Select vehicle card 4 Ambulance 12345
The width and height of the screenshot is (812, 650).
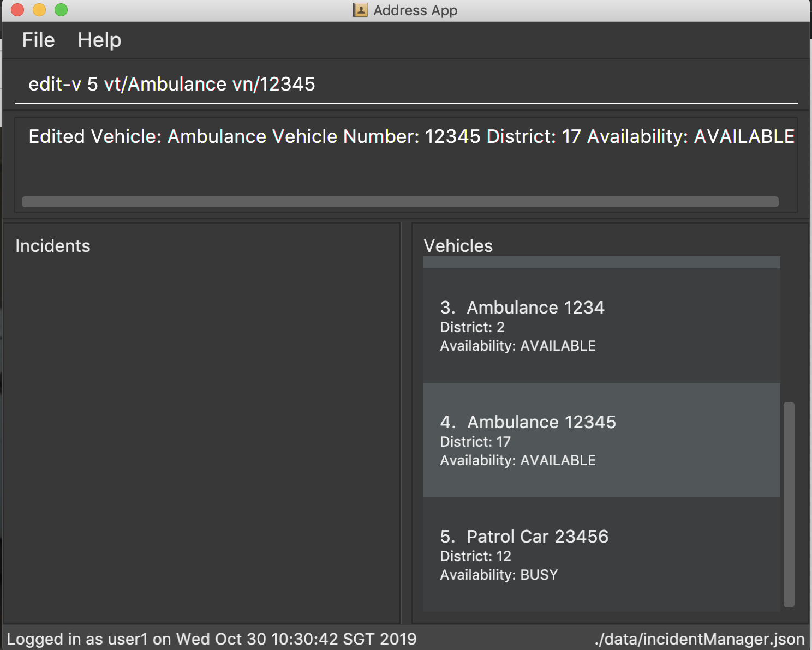(x=601, y=440)
